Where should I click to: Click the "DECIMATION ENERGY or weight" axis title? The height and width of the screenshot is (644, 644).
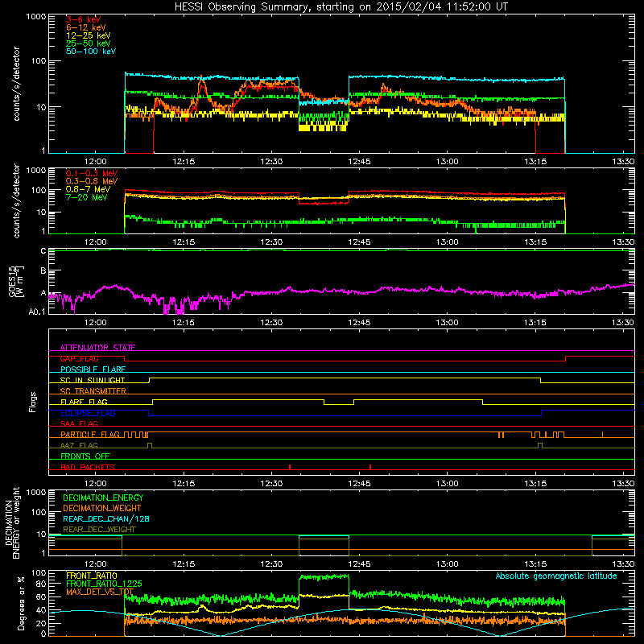[x=12, y=522]
